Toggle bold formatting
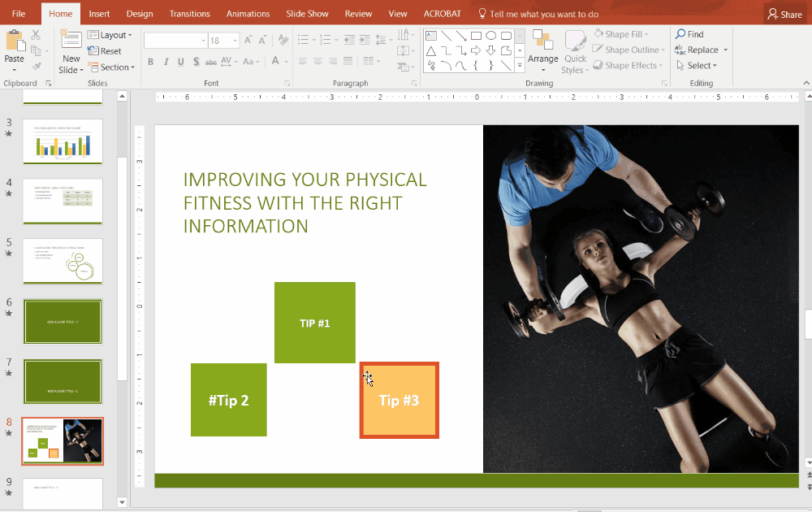This screenshot has height=512, width=812. [150, 61]
